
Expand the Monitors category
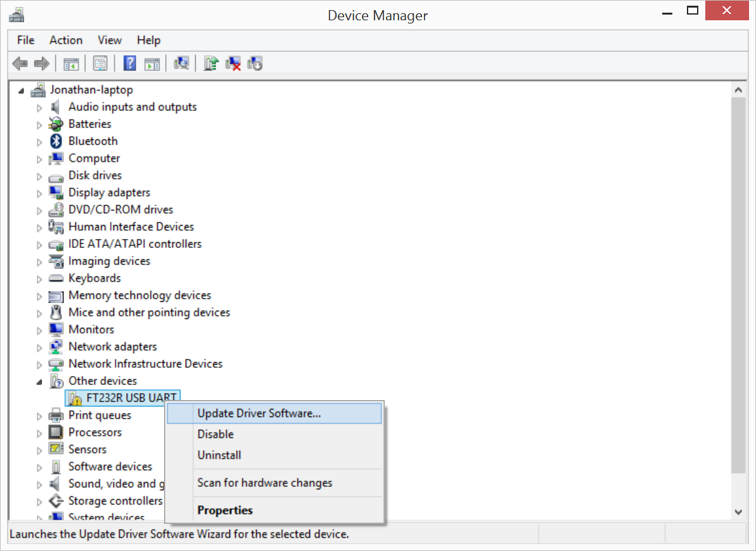(39, 330)
